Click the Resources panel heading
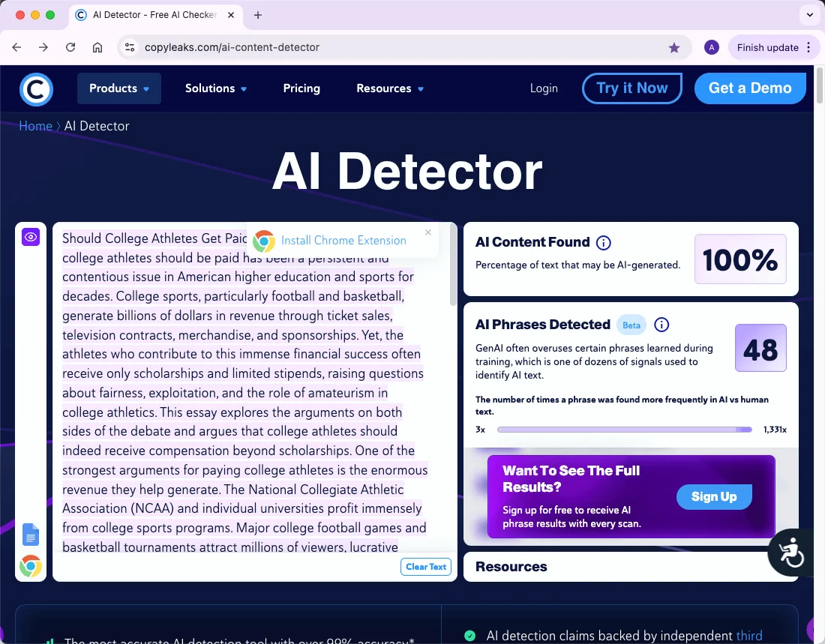 pyautogui.click(x=511, y=567)
